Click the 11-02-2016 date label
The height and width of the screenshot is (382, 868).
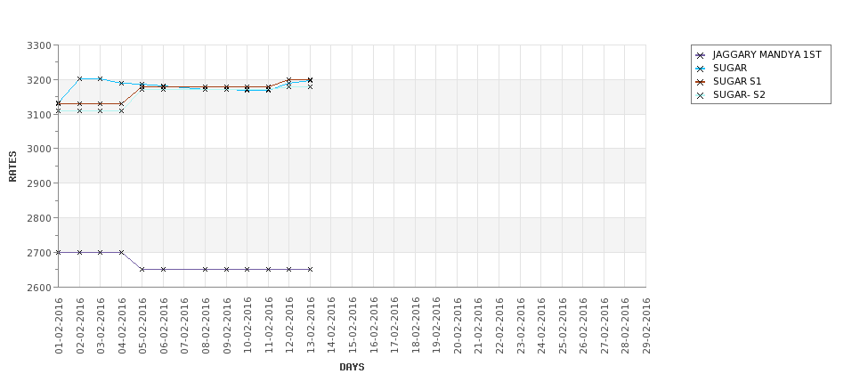click(269, 326)
